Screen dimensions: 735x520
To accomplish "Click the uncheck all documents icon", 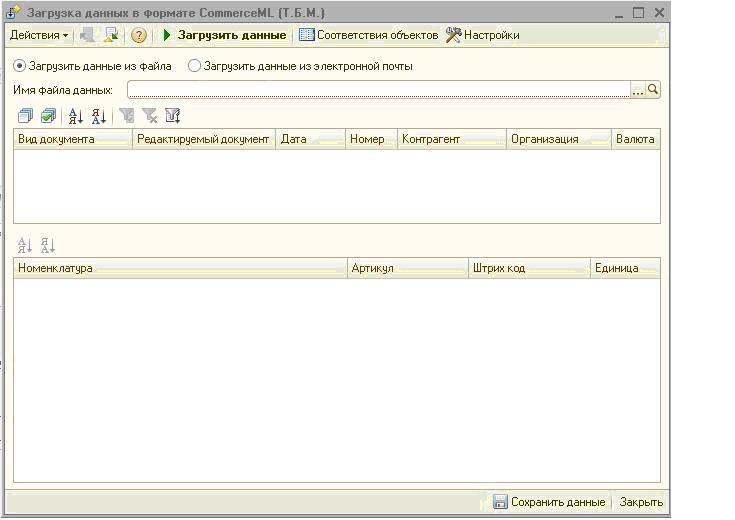I will pos(26,116).
